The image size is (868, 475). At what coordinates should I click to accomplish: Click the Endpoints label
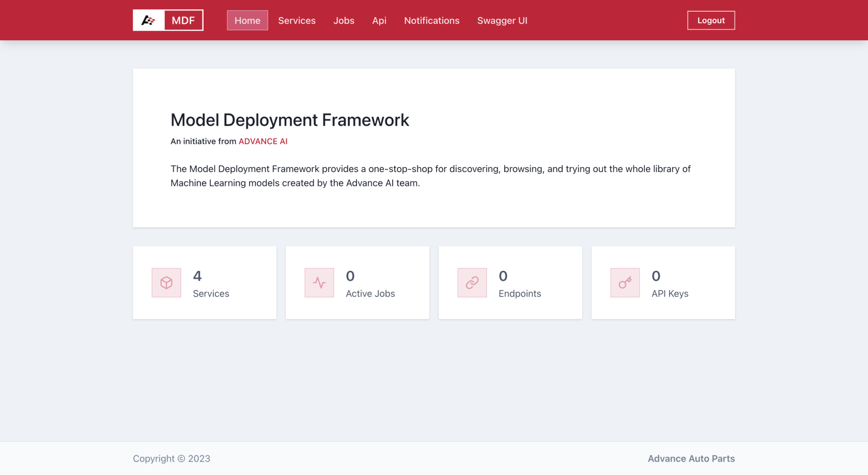point(520,294)
